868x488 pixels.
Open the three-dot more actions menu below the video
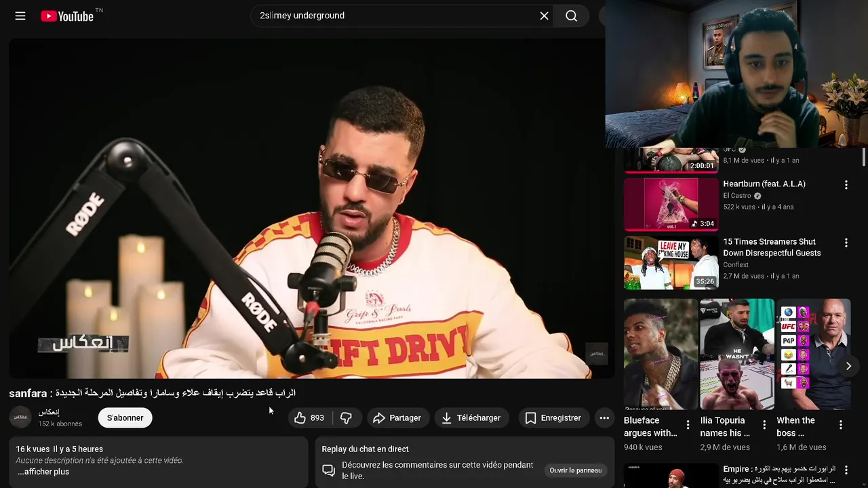tap(604, 418)
